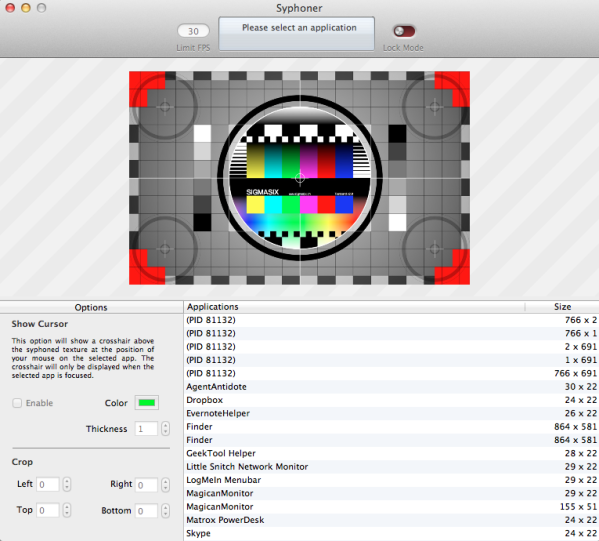The width and height of the screenshot is (599, 541).
Task: Select the PID 81132 row sized 766 x 691
Action: click(x=391, y=373)
